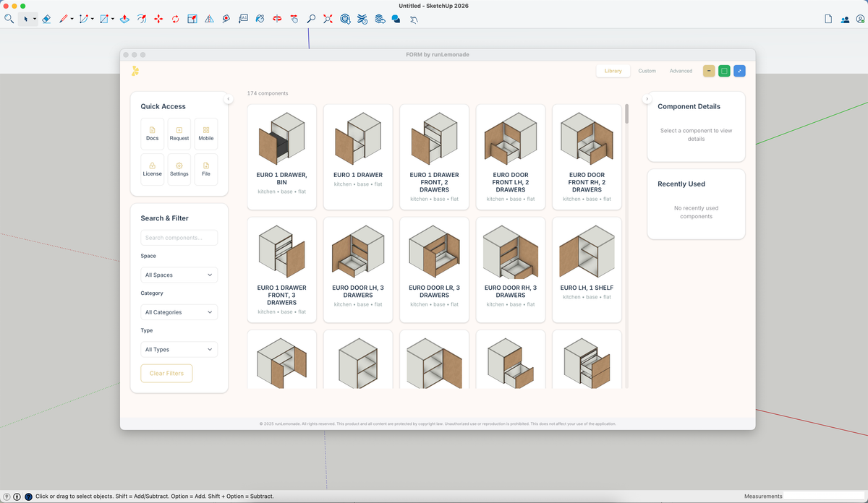Select the Rotate tool
The width and height of the screenshot is (868, 503).
[175, 19]
